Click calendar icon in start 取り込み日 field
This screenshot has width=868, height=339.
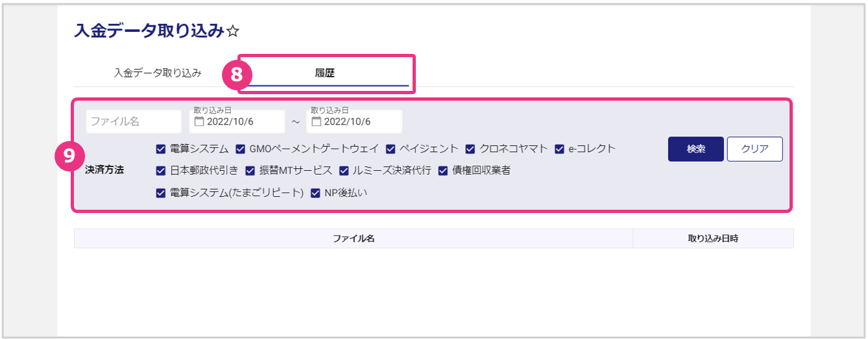(199, 121)
